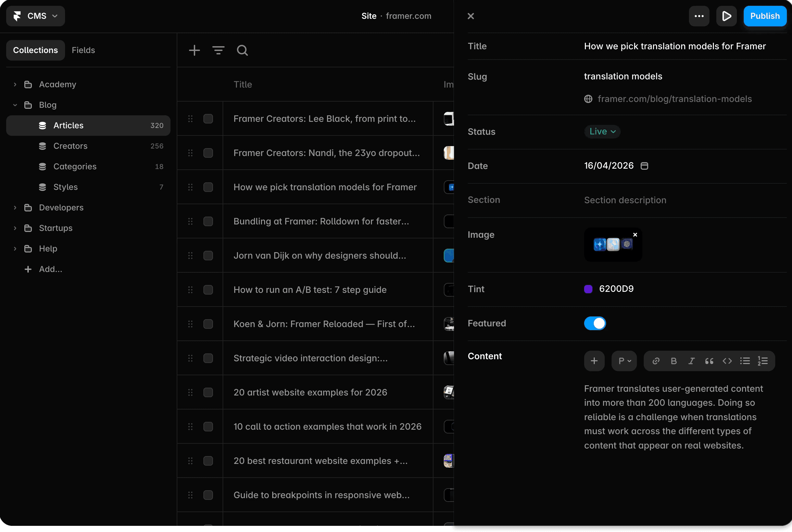Open search with the magnifier icon

[x=242, y=50]
